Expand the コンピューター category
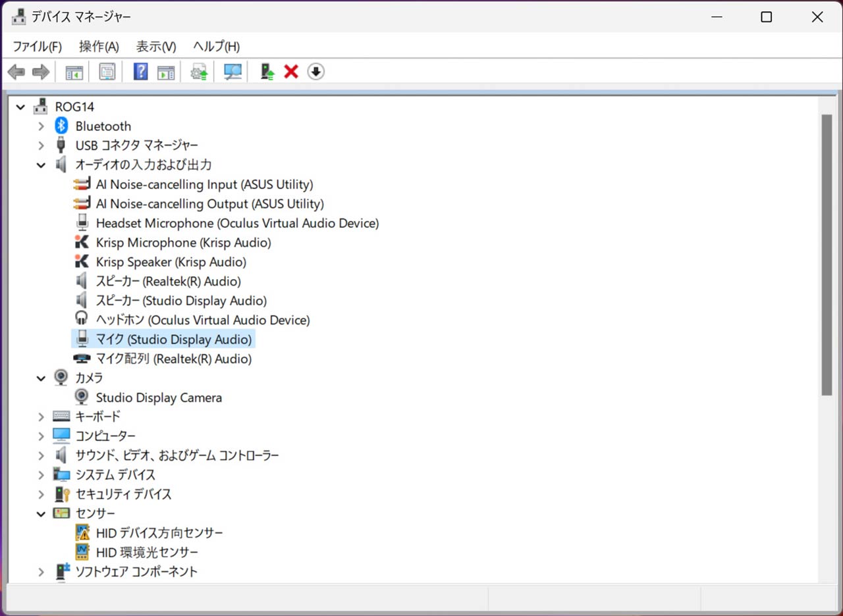The height and width of the screenshot is (616, 843). click(41, 436)
